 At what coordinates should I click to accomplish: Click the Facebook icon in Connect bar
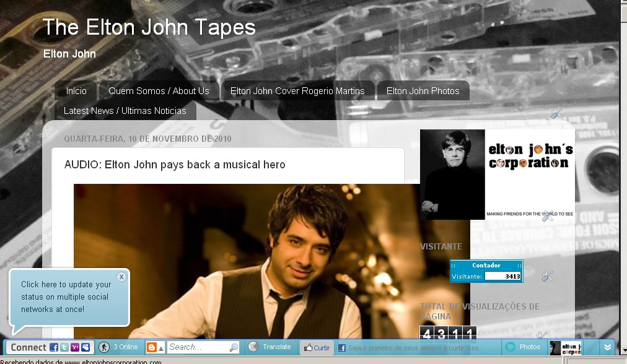pos(54,347)
